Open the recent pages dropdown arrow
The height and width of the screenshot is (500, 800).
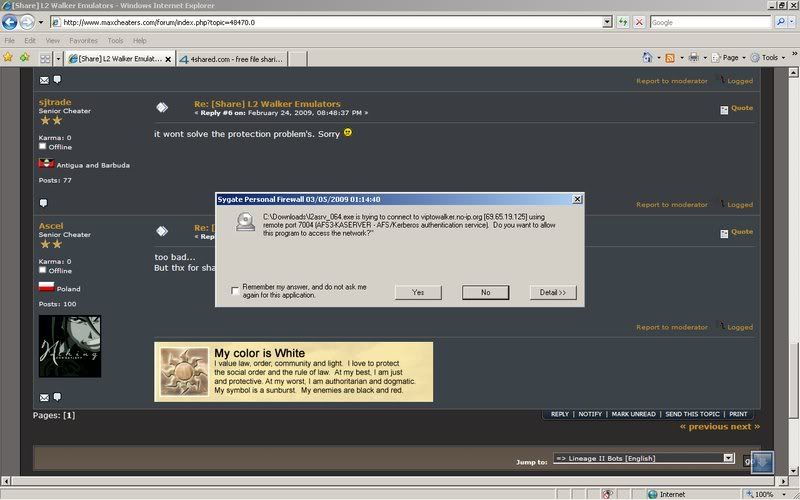pos(41,22)
